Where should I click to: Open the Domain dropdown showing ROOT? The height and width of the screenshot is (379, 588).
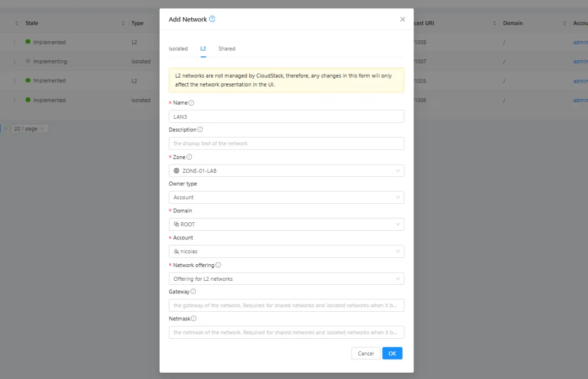tap(286, 225)
